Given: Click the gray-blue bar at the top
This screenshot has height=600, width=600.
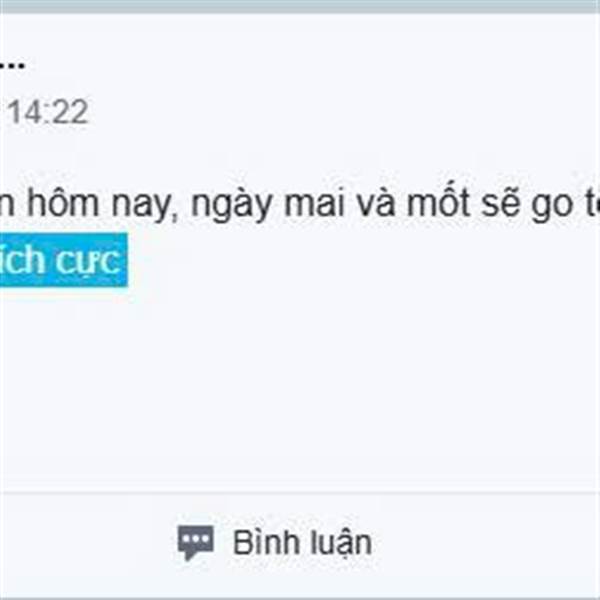Looking at the screenshot, I should [x=300, y=7].
